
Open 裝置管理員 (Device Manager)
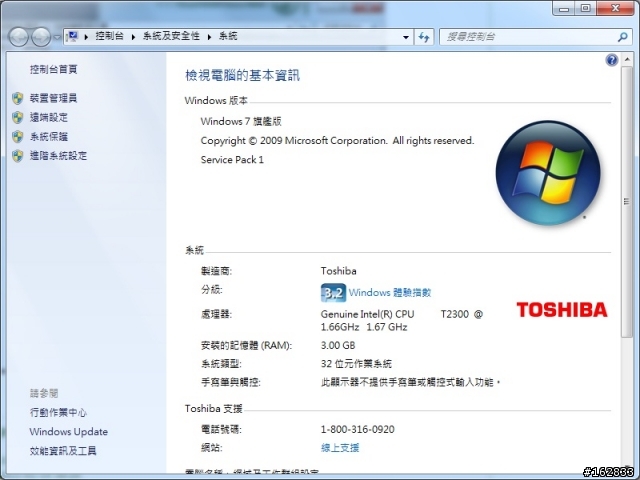click(x=53, y=98)
